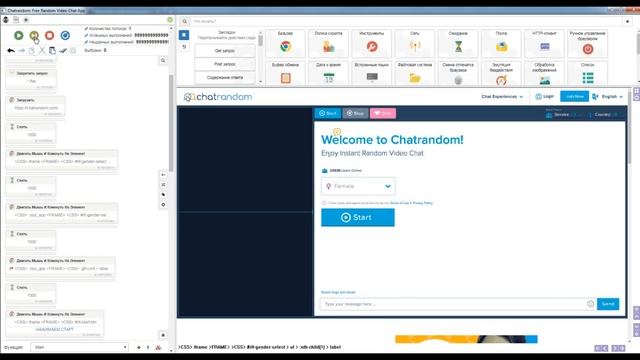Open the List action category

click(x=588, y=73)
